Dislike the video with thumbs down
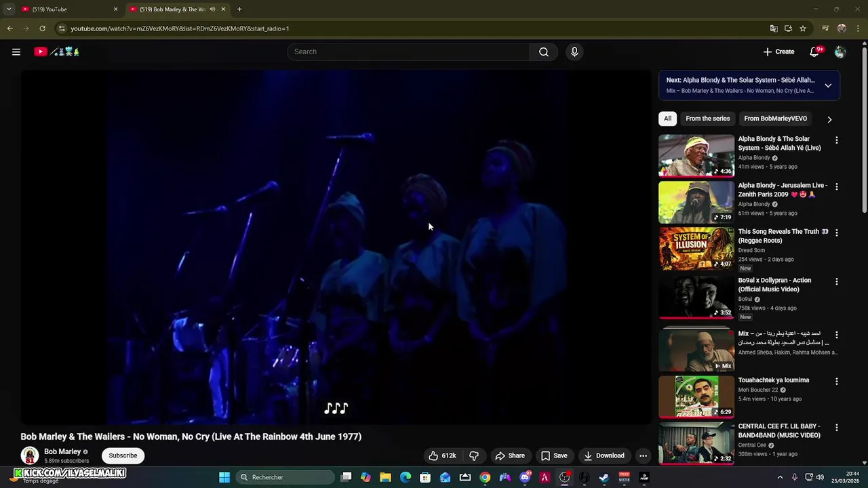The image size is (868, 488). 474,455
